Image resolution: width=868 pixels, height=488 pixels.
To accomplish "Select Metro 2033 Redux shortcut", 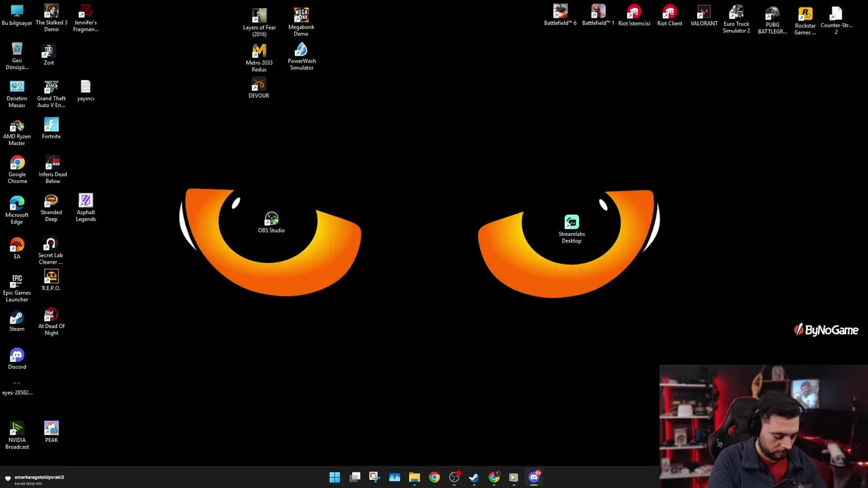I will [259, 58].
